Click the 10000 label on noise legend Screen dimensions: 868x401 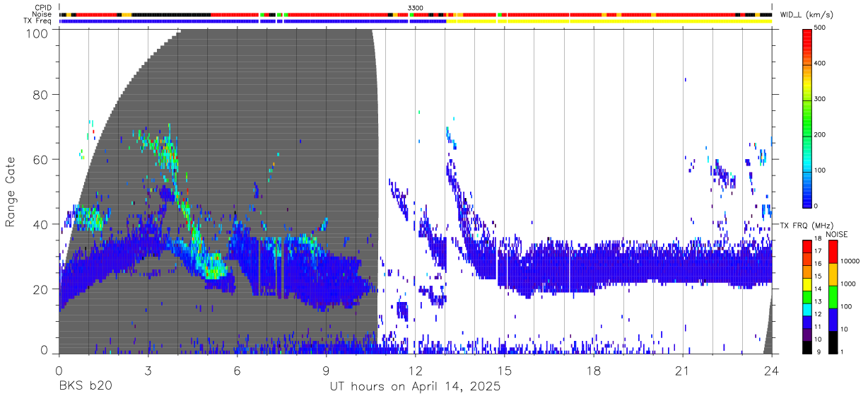click(x=850, y=262)
